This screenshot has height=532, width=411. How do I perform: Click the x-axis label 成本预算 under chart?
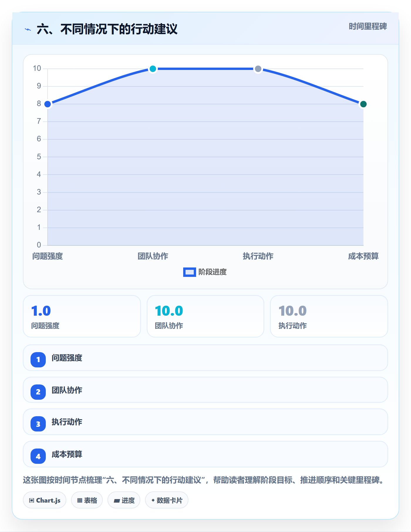[x=363, y=256]
